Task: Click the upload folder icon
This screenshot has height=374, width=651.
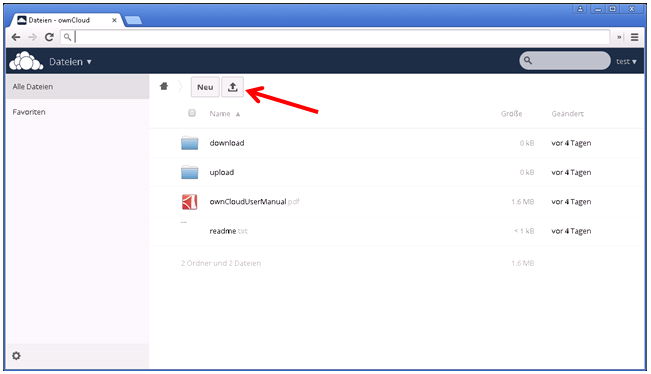Action: click(x=190, y=172)
